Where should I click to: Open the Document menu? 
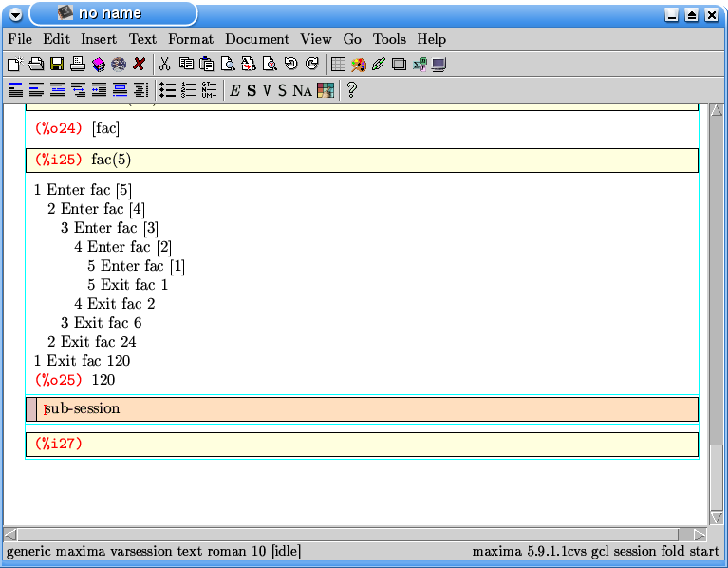257,39
